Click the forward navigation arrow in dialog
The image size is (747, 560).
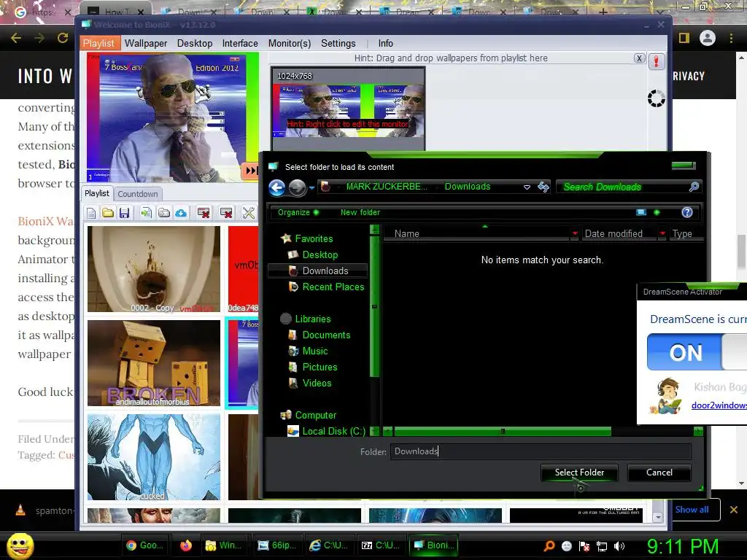[298, 187]
